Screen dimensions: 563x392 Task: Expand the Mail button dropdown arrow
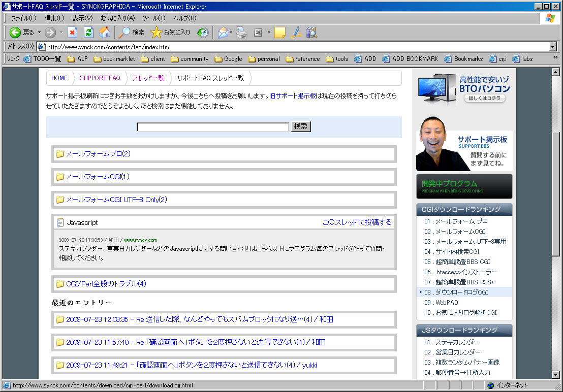[x=231, y=32]
